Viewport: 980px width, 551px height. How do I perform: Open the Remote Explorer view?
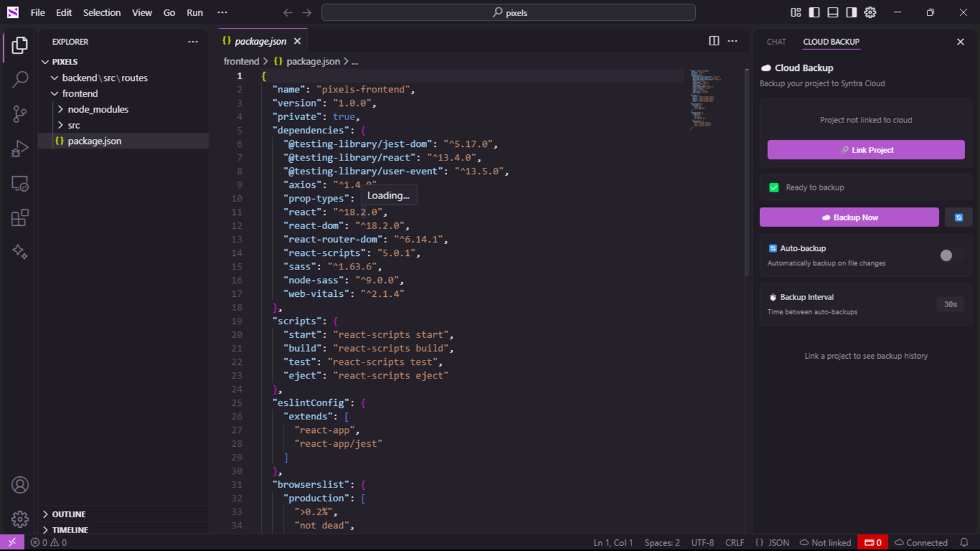[x=20, y=184]
